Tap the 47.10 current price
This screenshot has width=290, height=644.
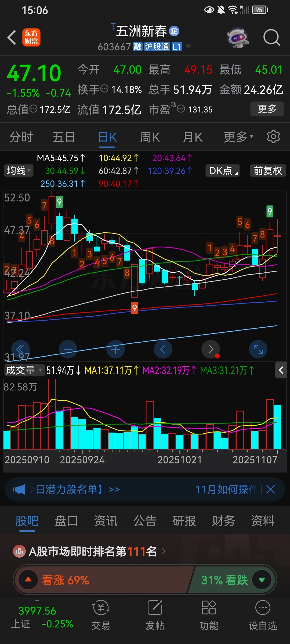34,73
